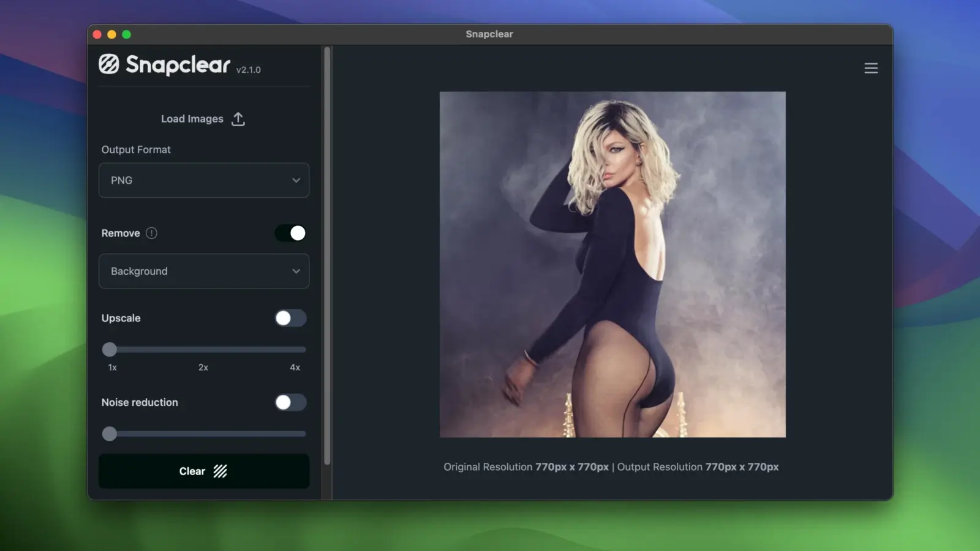Click the yellow minimize window button
Image resolution: width=980 pixels, height=551 pixels.
(111, 34)
